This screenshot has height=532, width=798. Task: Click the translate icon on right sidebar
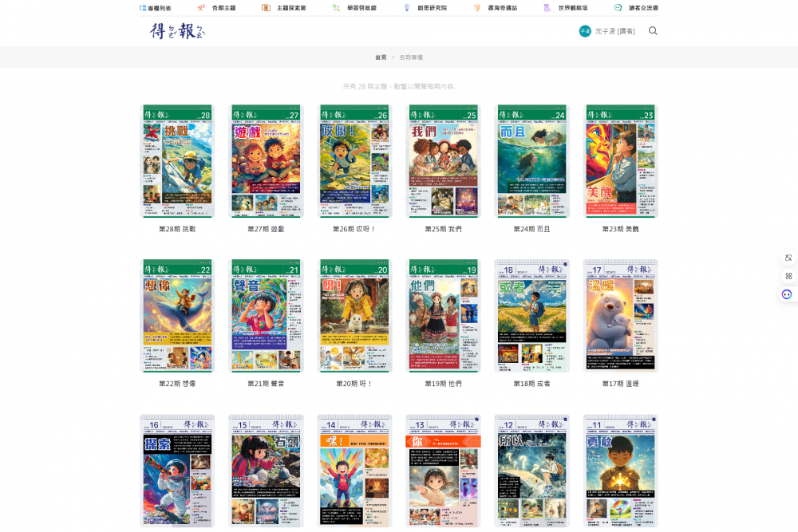(x=788, y=258)
